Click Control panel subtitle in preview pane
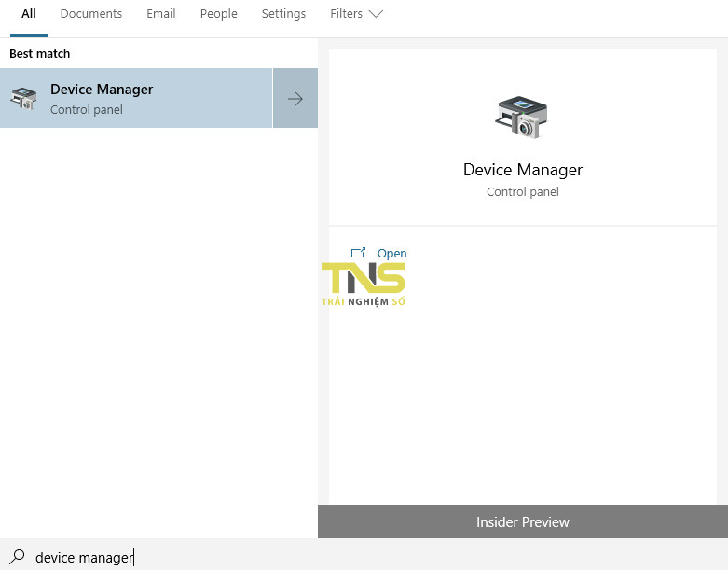 click(522, 192)
